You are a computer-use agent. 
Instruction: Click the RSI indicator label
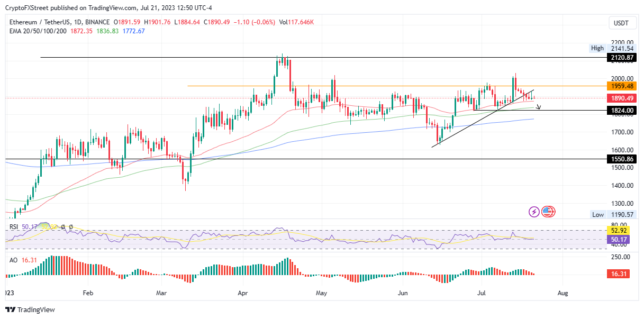coord(14,226)
